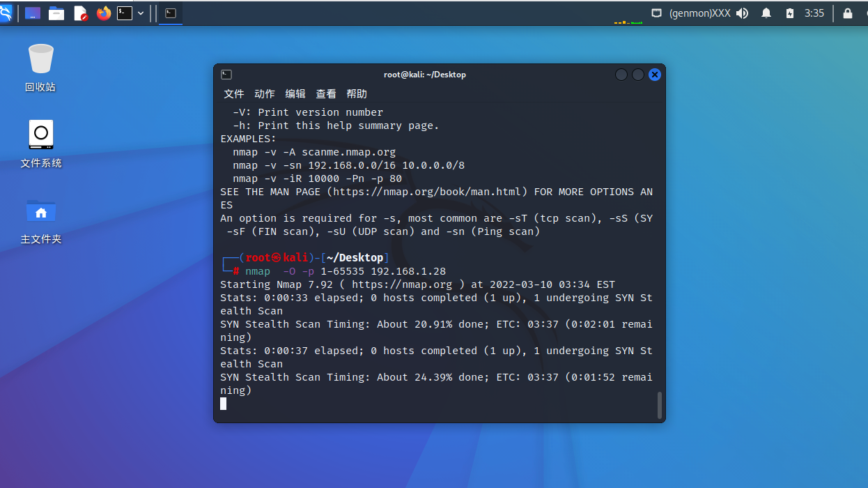868x488 pixels.
Task: Open the Kali applications menu
Action: tap(6, 13)
